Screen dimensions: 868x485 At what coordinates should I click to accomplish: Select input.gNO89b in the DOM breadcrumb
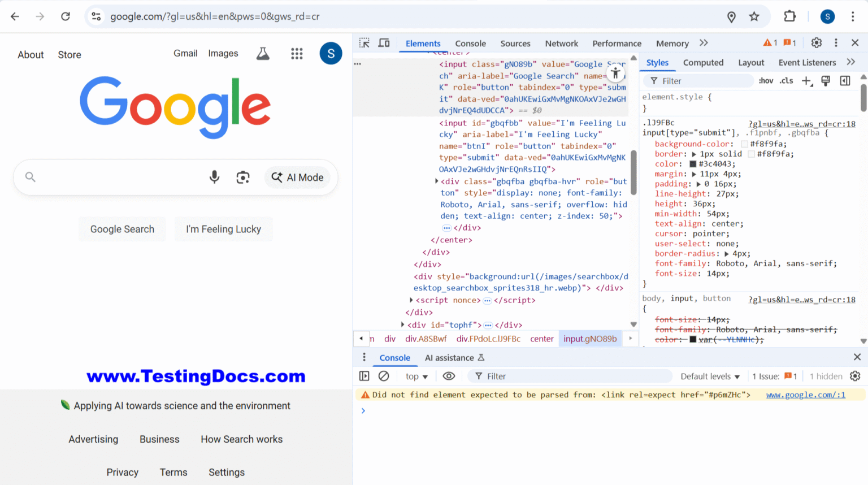click(590, 339)
